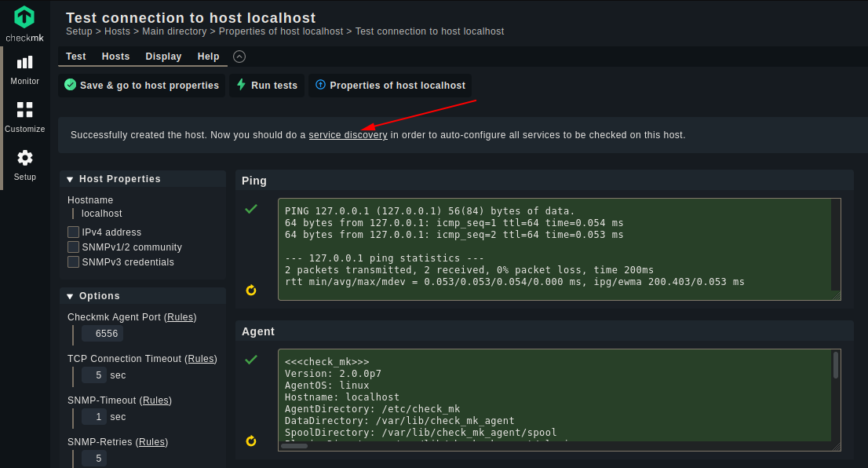Click the SNMP-Timeout seconds field
This screenshot has height=468, width=868.
(x=94, y=416)
